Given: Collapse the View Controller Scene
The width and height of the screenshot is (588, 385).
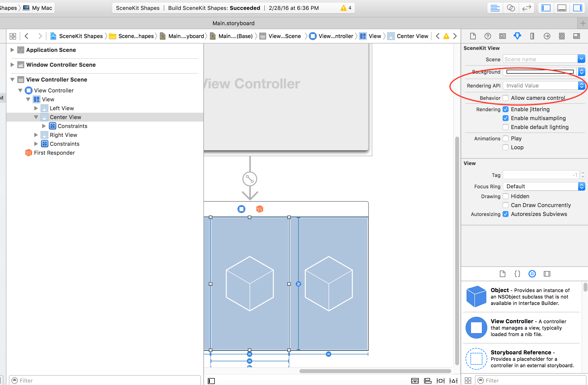Looking at the screenshot, I should coord(12,80).
